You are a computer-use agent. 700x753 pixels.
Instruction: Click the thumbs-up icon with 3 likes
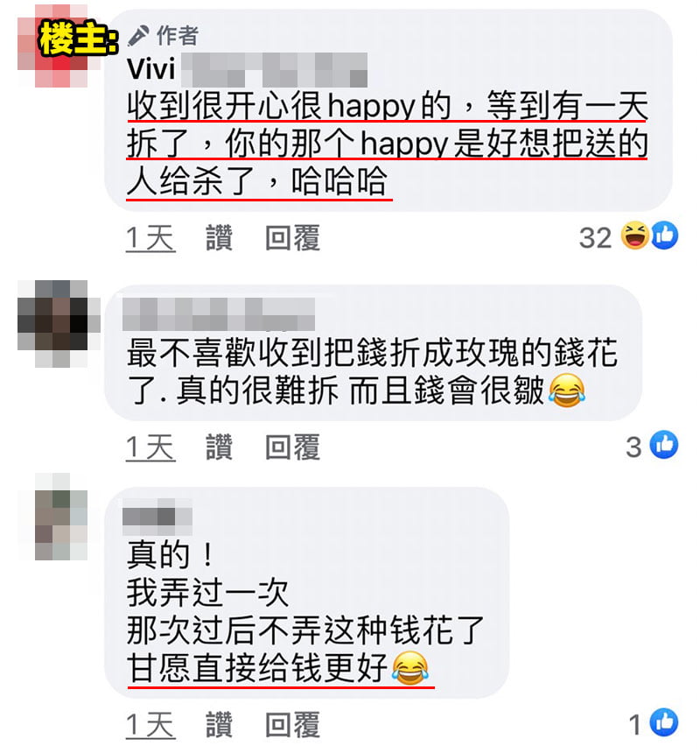click(x=664, y=445)
